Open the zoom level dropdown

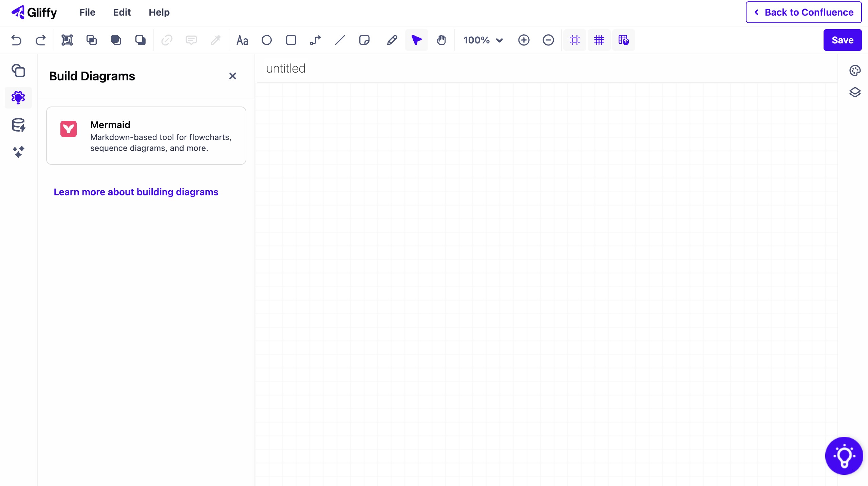point(483,40)
